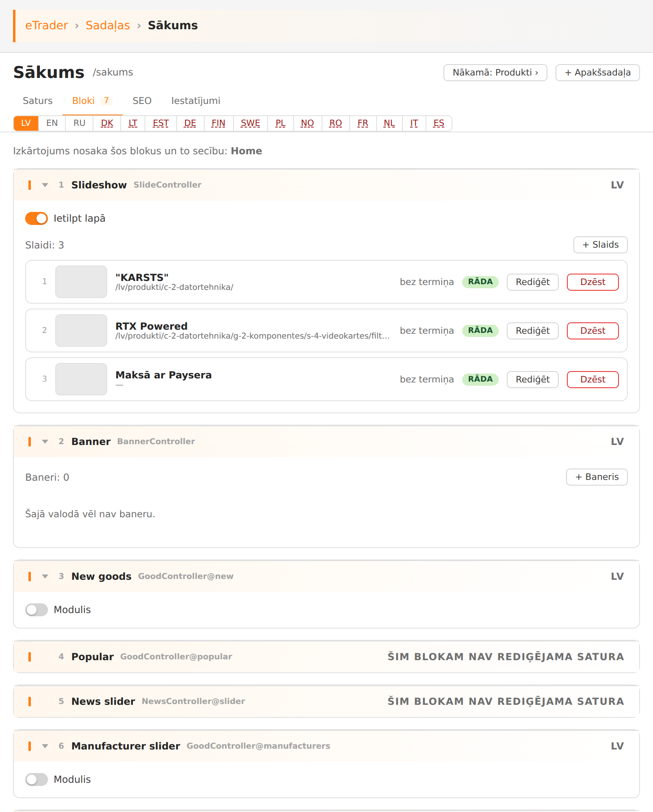Click RĀDA status badge of RTX Powered
653x812 pixels.
[480, 330]
